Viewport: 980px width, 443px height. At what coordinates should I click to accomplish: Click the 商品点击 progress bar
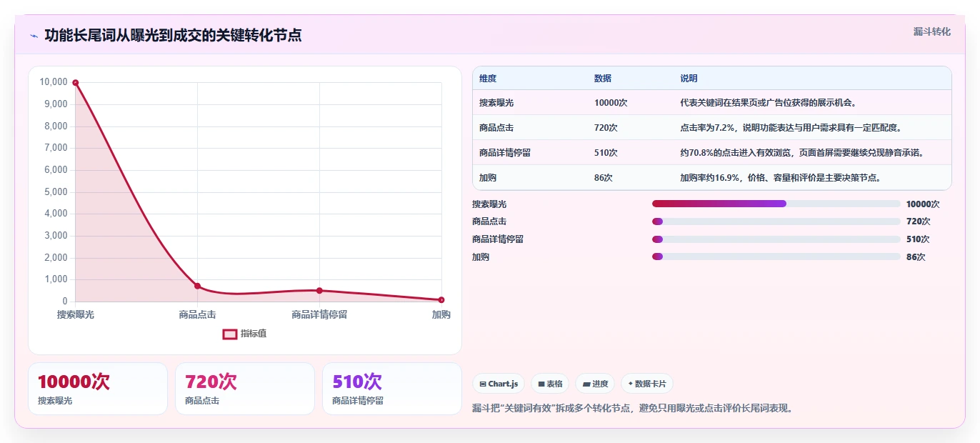click(776, 221)
